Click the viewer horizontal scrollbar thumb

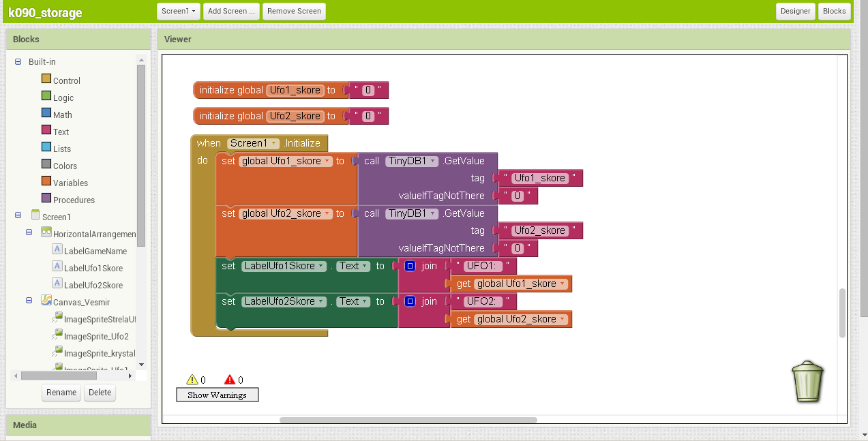tap(408, 420)
